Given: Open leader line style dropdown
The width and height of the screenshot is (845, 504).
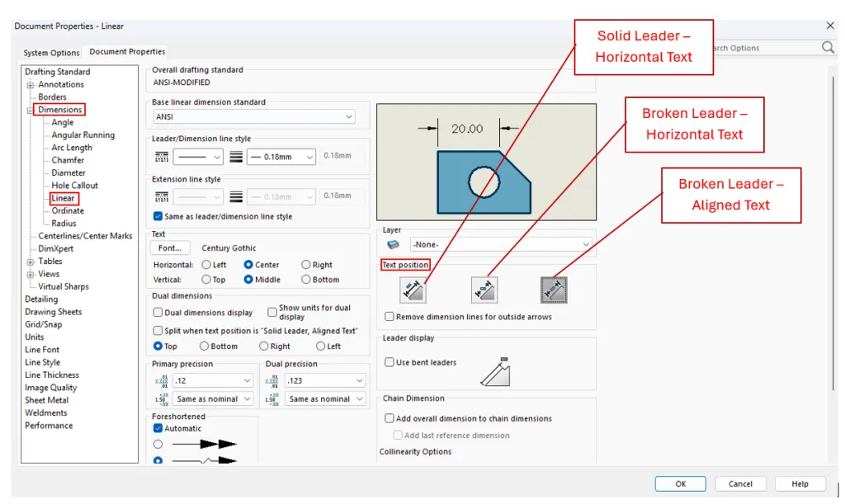Looking at the screenshot, I should (198, 157).
